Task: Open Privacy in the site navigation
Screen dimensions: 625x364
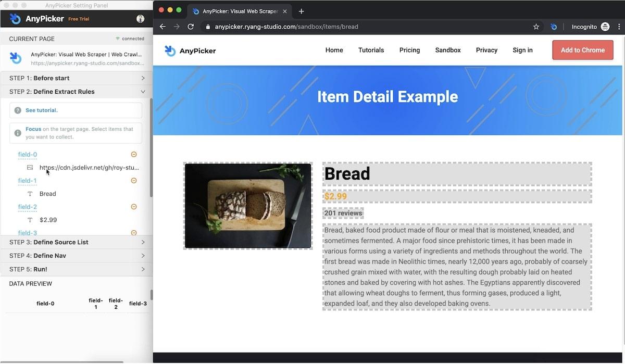Action: (486, 50)
